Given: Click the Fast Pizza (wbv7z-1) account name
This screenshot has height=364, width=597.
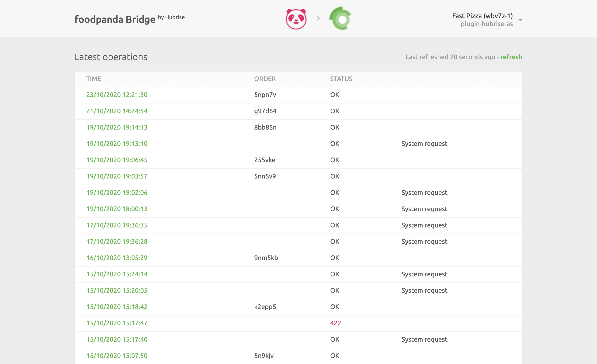Looking at the screenshot, I should pos(482,16).
